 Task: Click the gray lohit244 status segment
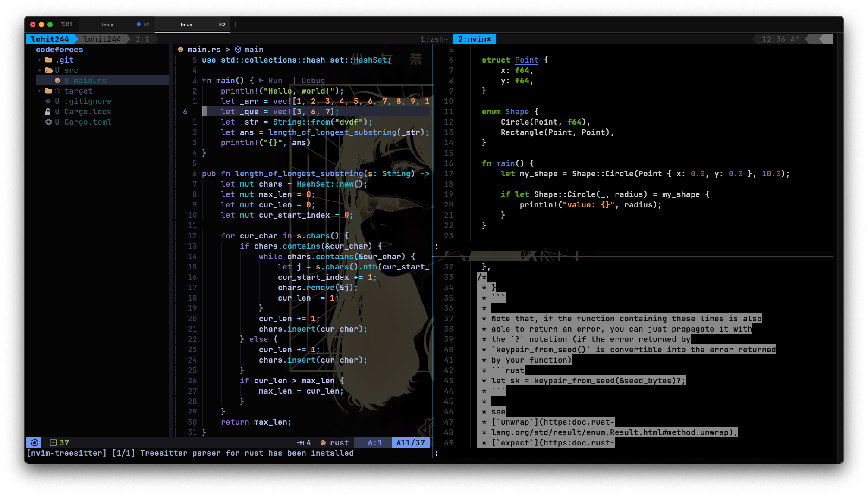point(102,39)
